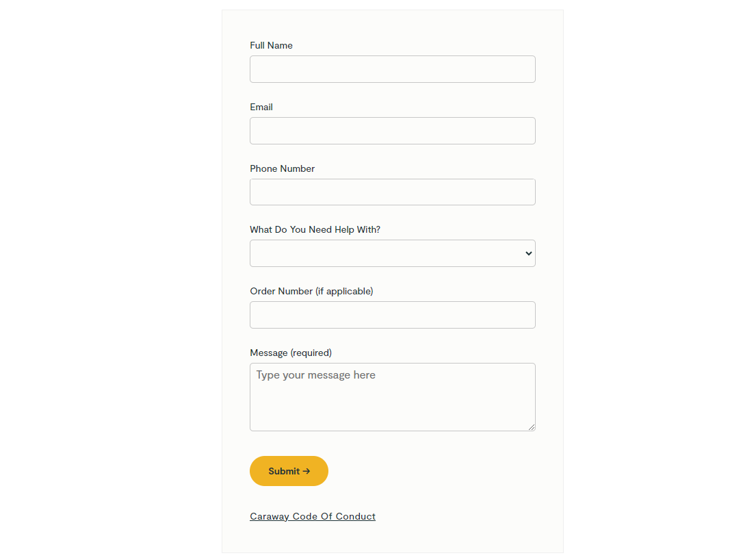Click the Full Name text field
Screen dimensions: 756x560
pyautogui.click(x=393, y=69)
